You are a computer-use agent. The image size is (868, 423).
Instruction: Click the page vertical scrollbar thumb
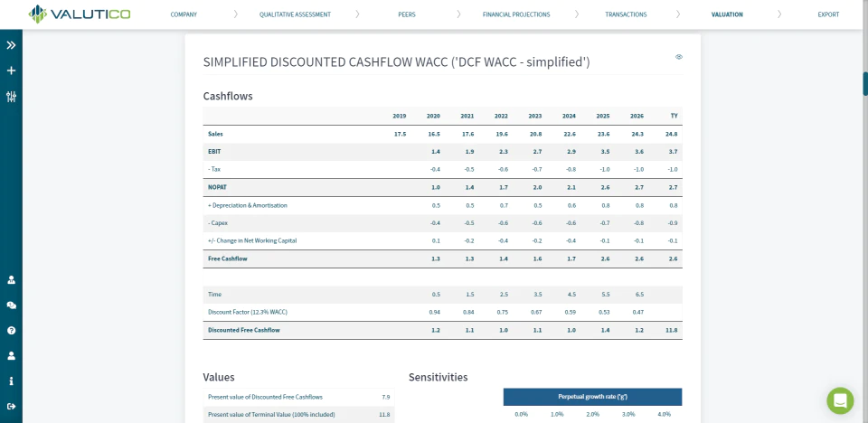pyautogui.click(x=865, y=83)
